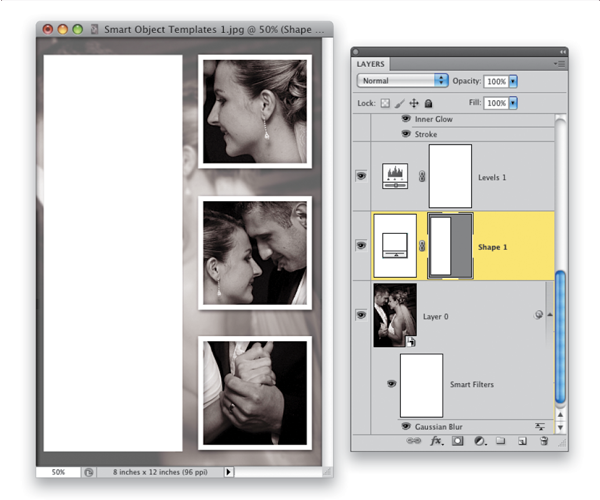
Task: Open the Fill slider dropdown arrow
Action: 513,103
